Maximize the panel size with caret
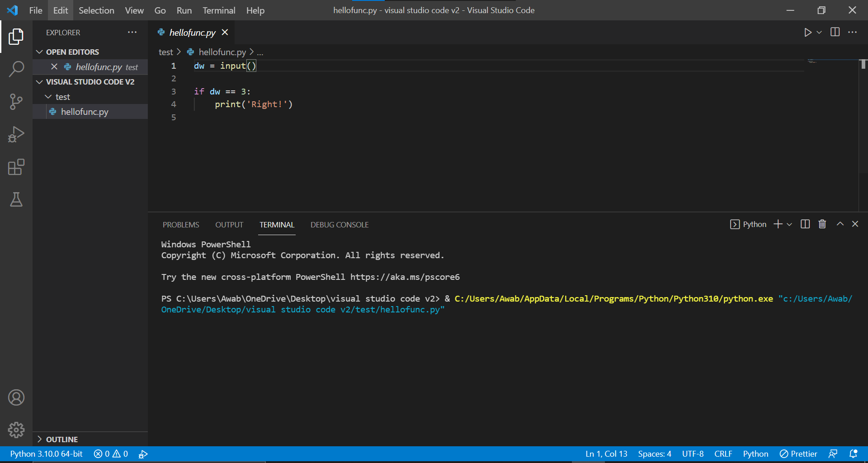Viewport: 868px width, 463px height. pos(840,224)
